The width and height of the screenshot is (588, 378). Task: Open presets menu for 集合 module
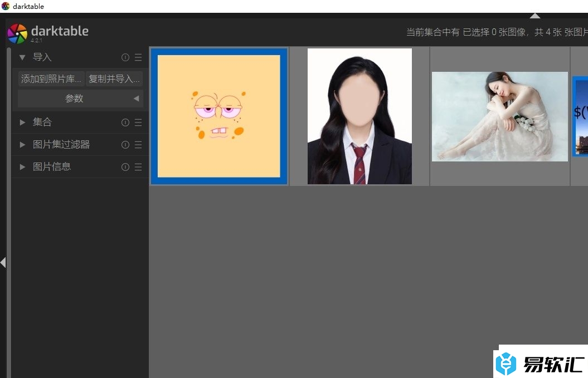pyautogui.click(x=138, y=122)
